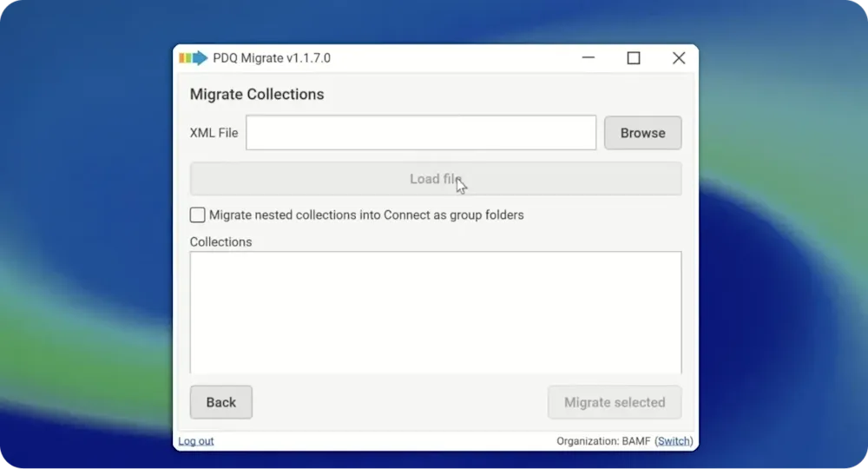Maximize the PDQ Migrate window
The width and height of the screenshot is (868, 469).
pos(634,57)
